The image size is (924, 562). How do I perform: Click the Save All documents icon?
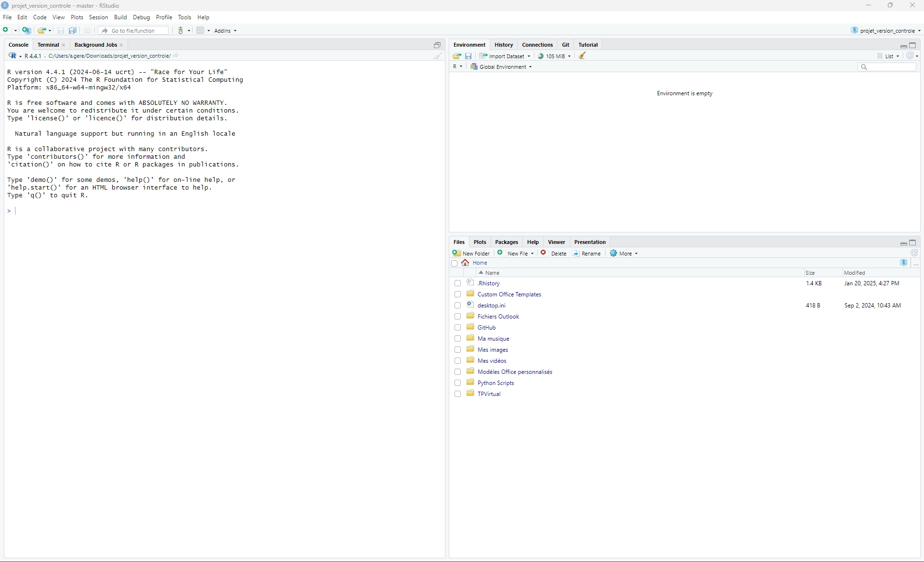coord(72,30)
